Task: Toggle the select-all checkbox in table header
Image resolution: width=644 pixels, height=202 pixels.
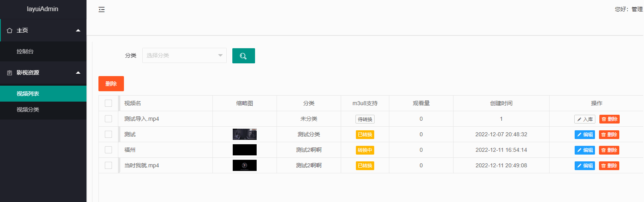Action: (108, 103)
